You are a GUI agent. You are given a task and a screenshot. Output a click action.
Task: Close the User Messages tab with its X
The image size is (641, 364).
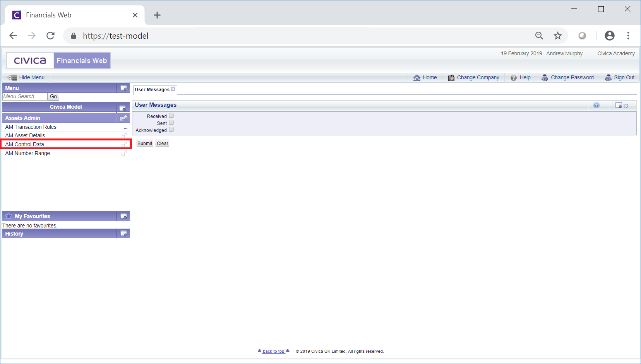point(173,89)
